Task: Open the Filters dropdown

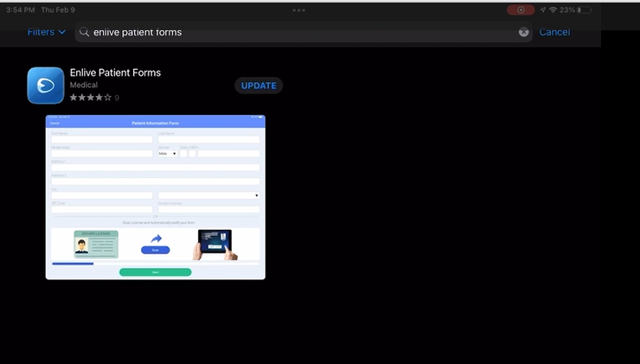Action: (x=46, y=32)
